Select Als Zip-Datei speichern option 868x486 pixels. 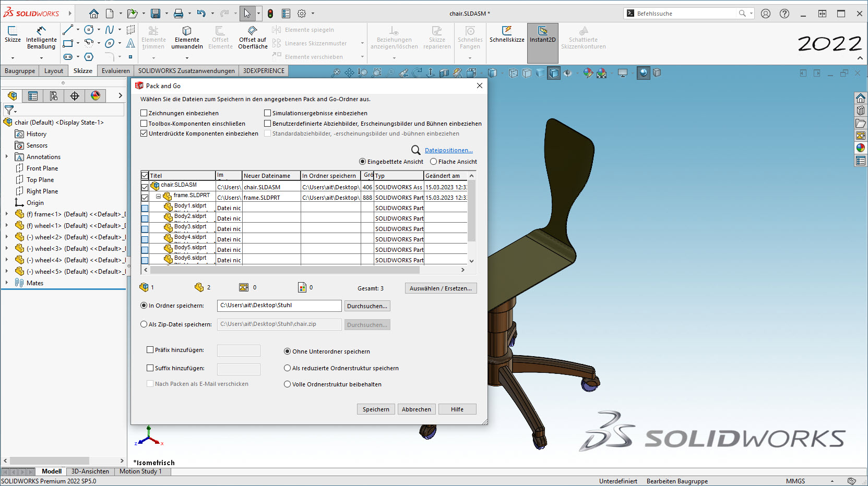144,324
